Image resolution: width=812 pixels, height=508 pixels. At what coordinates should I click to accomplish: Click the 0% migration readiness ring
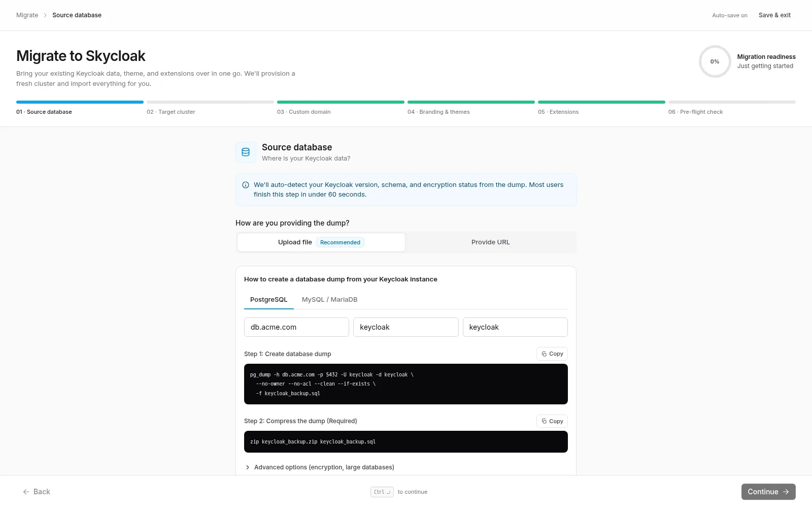click(x=715, y=61)
